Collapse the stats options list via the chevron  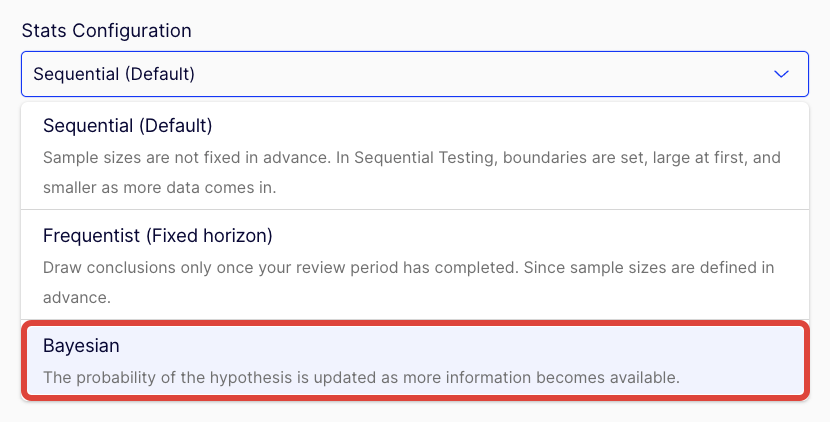[x=781, y=74]
